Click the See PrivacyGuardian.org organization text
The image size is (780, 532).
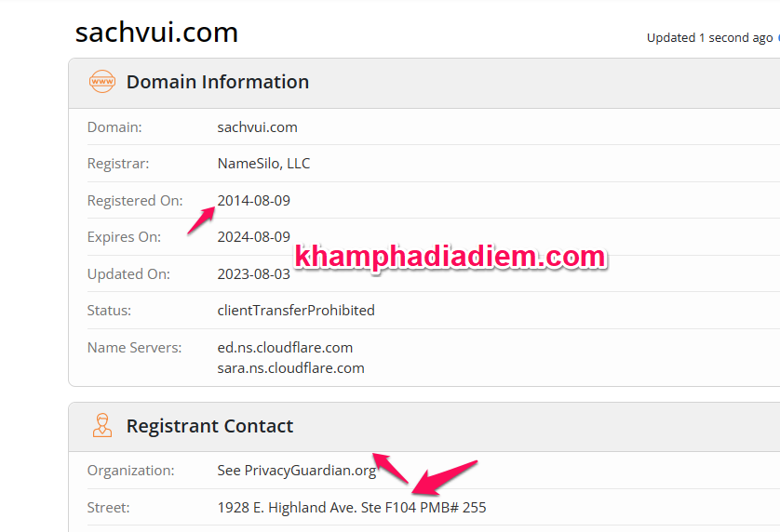(x=296, y=471)
